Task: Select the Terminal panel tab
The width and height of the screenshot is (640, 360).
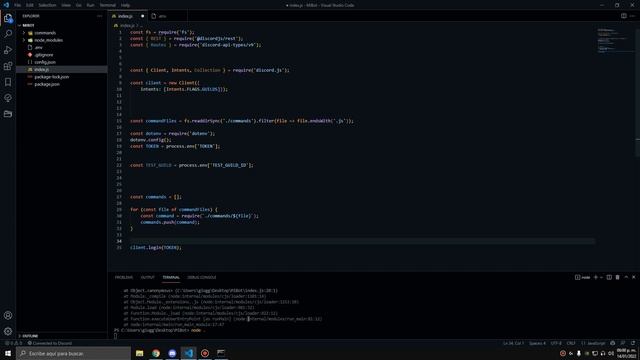Action: pyautogui.click(x=171, y=277)
